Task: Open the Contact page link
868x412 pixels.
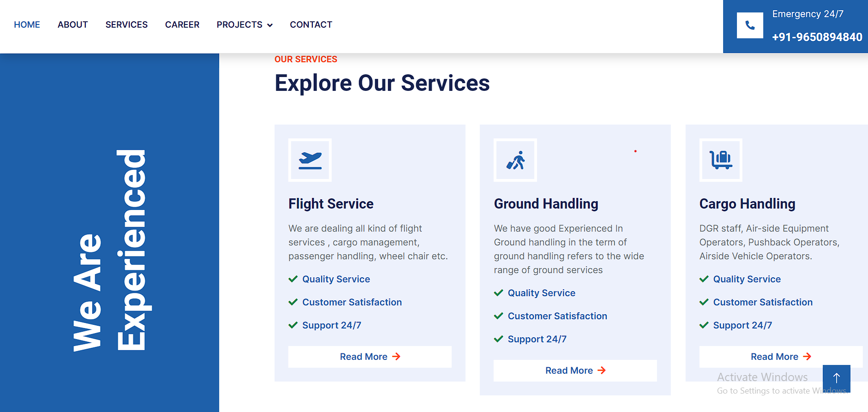Action: 311,25
